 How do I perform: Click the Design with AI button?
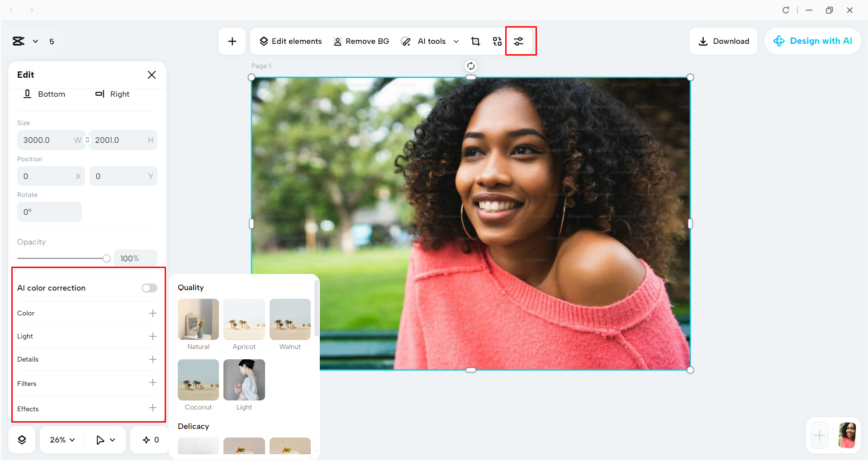click(x=813, y=41)
